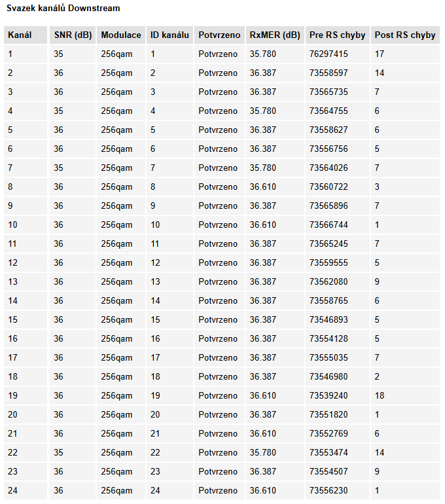This screenshot has width=445, height=504.
Task: Select the RxMER value in channel 10 row
Action: click(263, 225)
